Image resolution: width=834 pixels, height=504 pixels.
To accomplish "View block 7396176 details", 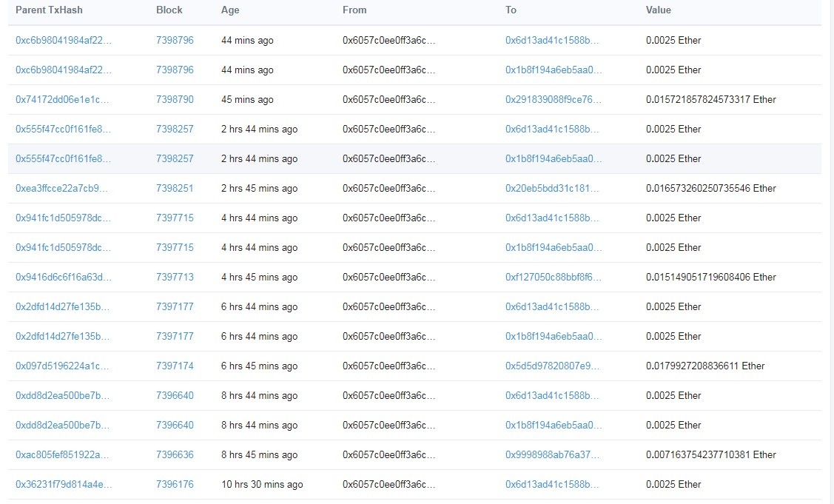I will pos(175,484).
